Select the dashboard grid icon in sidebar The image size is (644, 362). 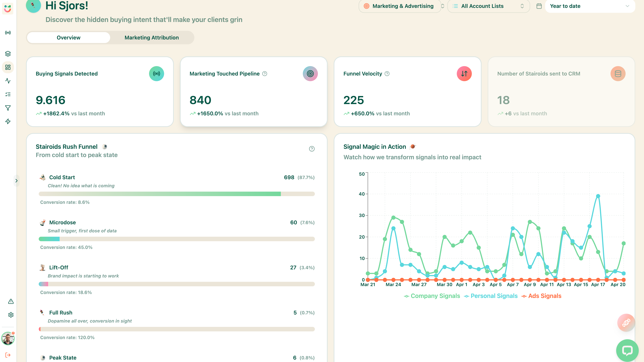(x=8, y=67)
